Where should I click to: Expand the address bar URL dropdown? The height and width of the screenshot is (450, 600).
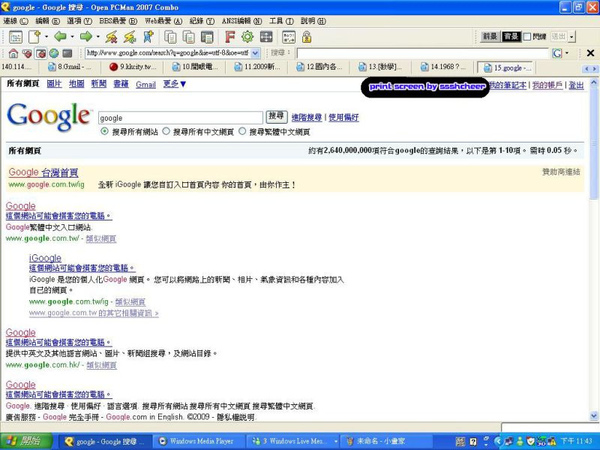[x=256, y=53]
